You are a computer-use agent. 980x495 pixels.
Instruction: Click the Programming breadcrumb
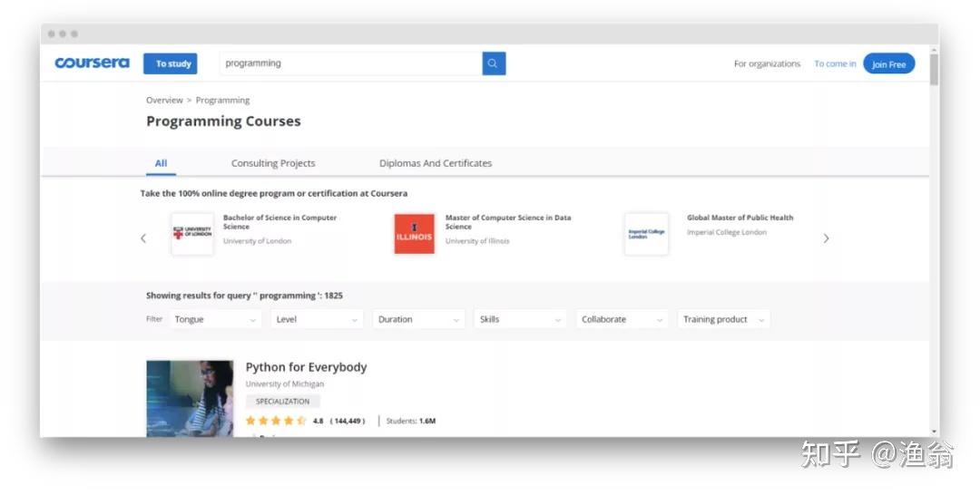222,100
